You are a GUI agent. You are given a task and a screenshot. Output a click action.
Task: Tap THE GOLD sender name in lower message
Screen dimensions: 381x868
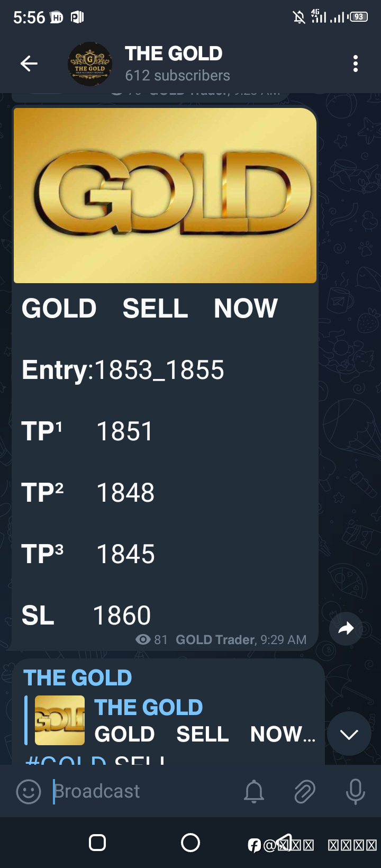click(78, 678)
